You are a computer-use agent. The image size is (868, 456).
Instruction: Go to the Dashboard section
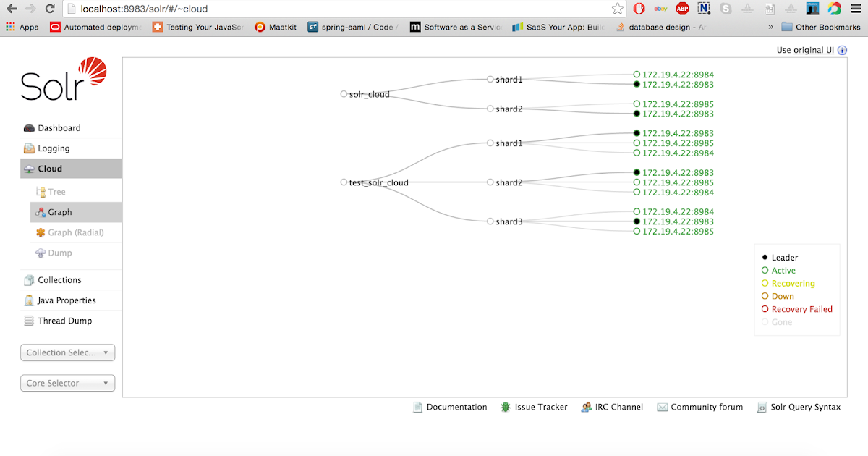click(59, 127)
